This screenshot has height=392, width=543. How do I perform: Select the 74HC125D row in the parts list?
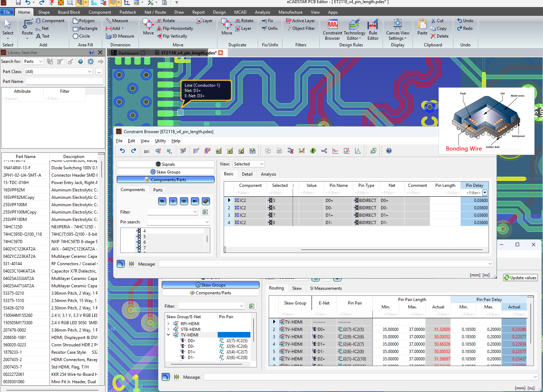coord(50,227)
